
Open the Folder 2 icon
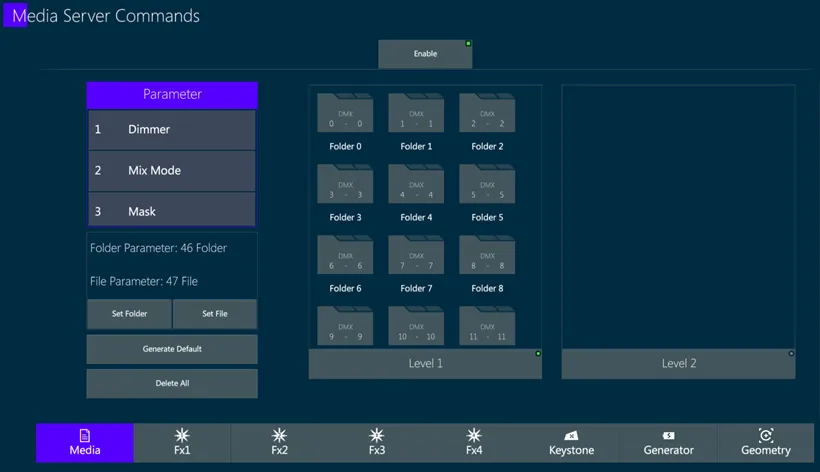pyautogui.click(x=487, y=112)
